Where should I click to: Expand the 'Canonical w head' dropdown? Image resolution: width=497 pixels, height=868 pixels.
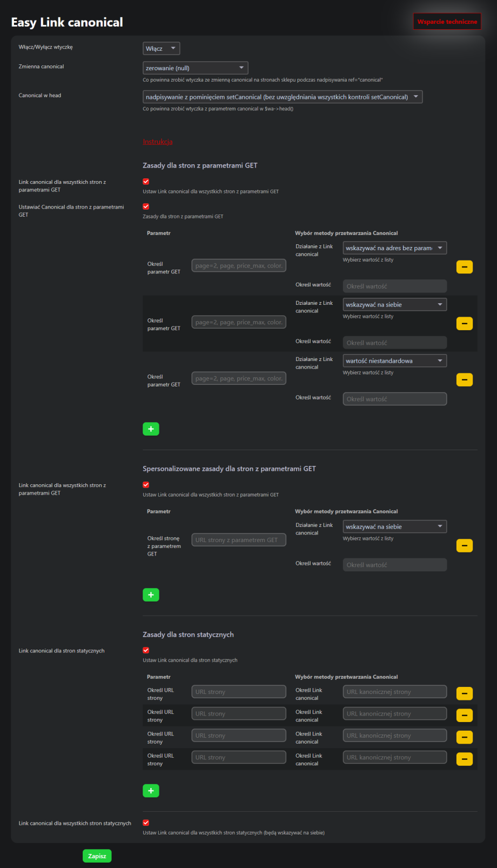[x=282, y=97]
